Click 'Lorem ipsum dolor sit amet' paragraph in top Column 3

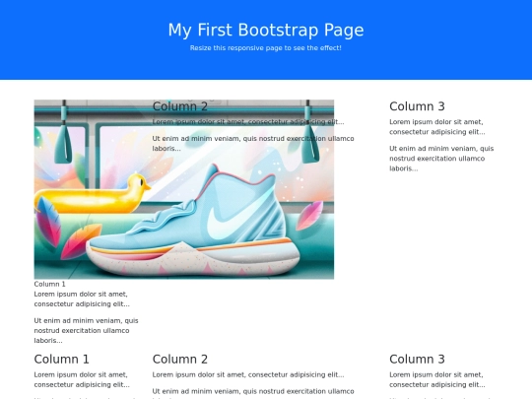(437, 127)
